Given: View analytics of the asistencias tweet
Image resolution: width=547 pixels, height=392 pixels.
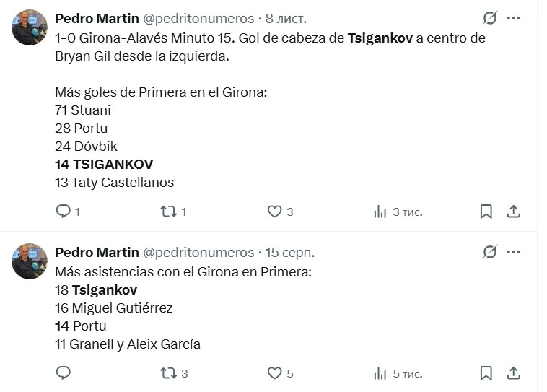Looking at the screenshot, I should pos(380,373).
